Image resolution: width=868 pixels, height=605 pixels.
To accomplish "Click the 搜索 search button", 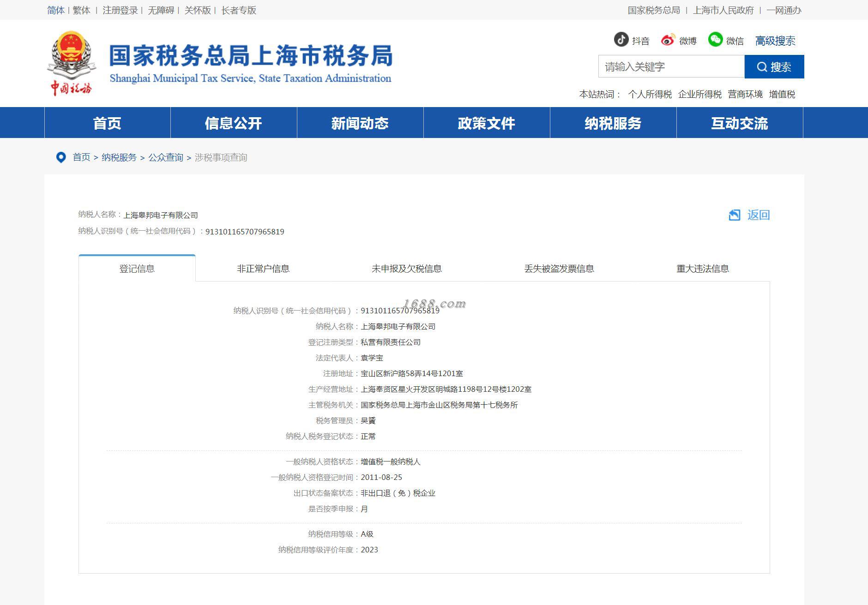I will pos(774,67).
